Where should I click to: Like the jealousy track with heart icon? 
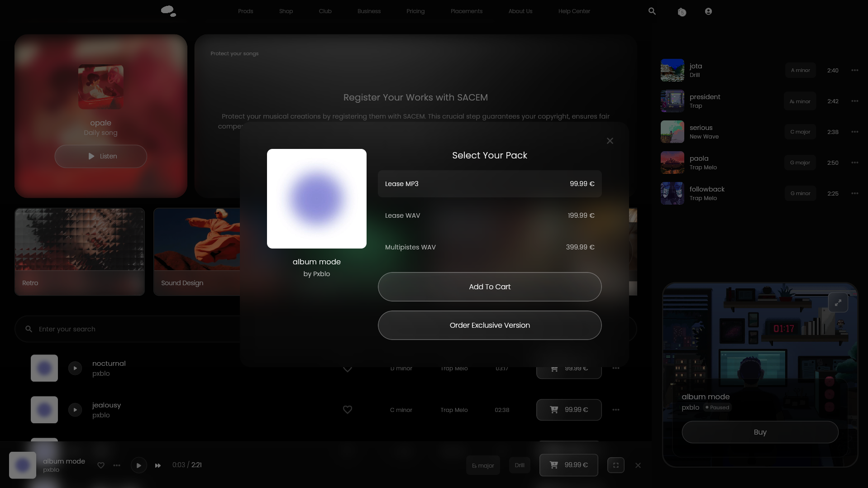(348, 410)
